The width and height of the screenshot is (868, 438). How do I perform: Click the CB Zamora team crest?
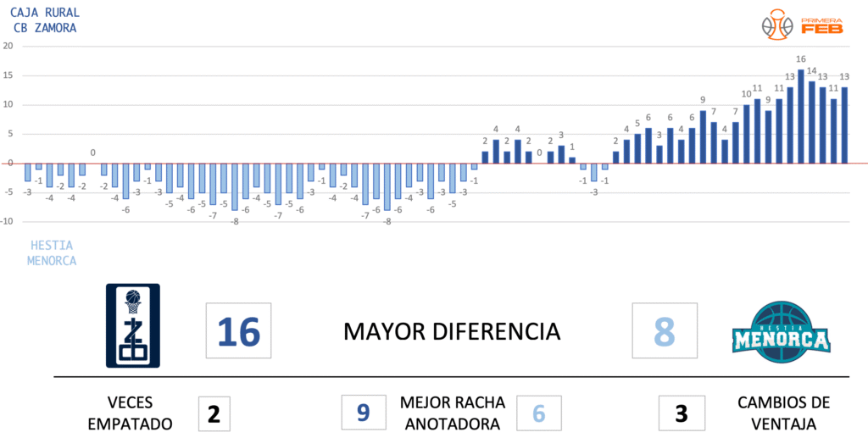(133, 325)
